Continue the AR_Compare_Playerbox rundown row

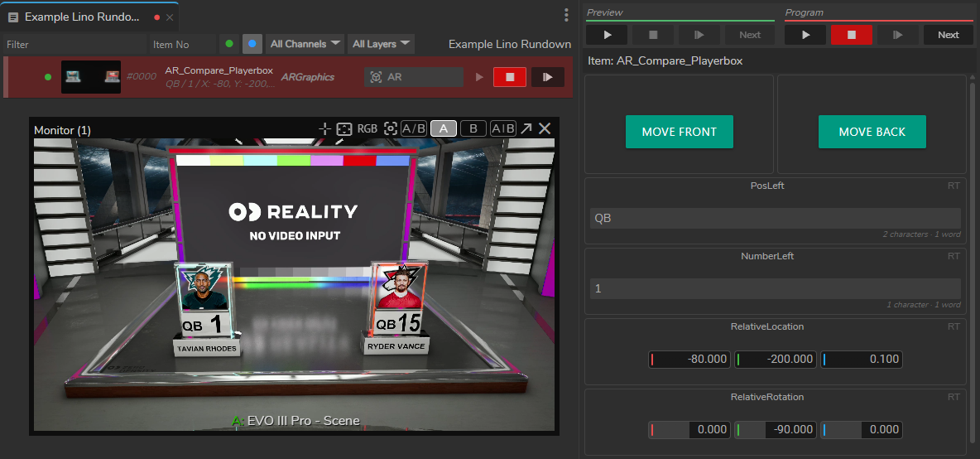(x=547, y=77)
